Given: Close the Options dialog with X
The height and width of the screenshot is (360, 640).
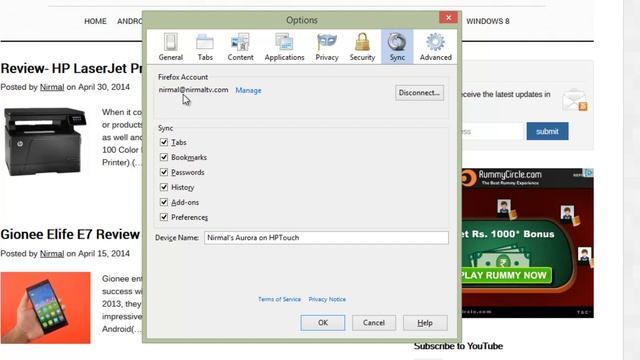Looking at the screenshot, I should click(x=448, y=18).
